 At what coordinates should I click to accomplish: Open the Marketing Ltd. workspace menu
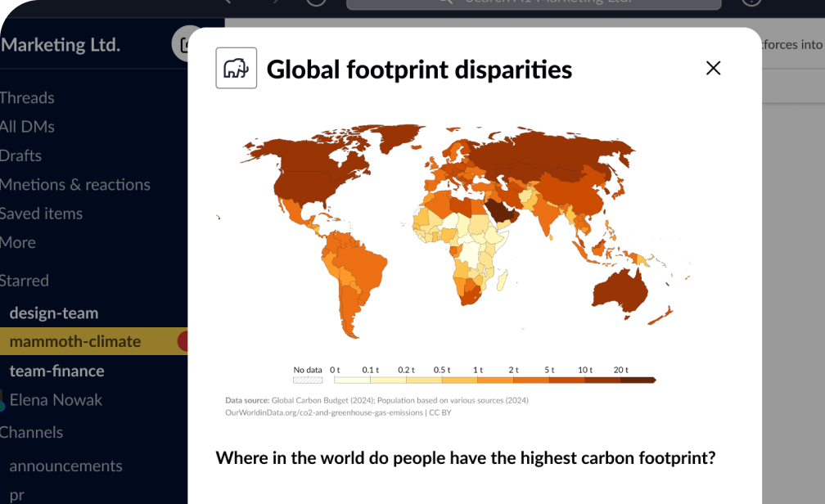click(x=61, y=45)
